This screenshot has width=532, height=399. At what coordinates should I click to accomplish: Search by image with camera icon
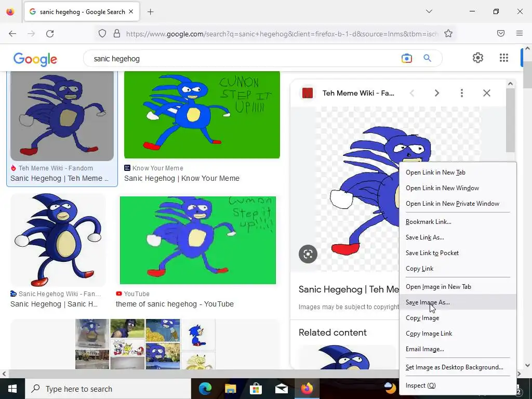(406, 58)
